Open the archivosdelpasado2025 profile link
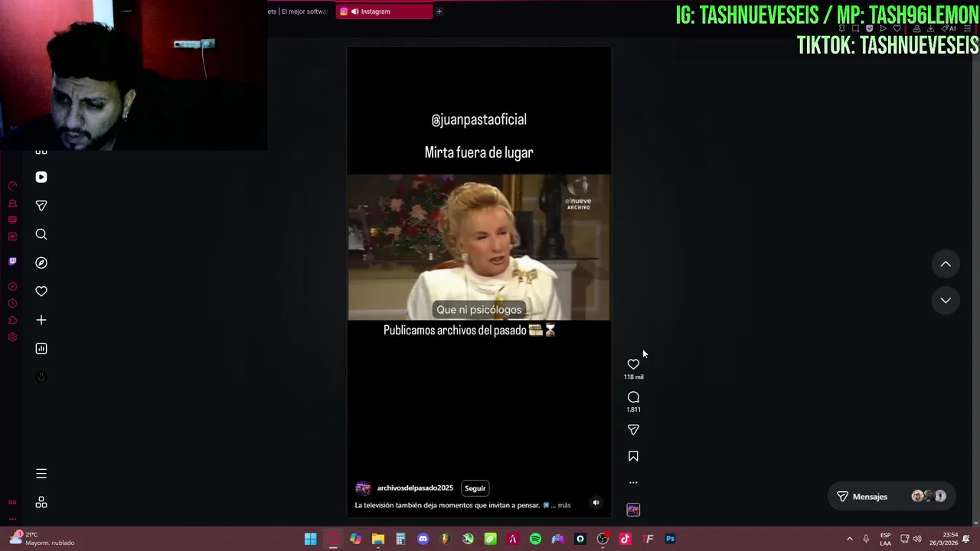The height and width of the screenshot is (551, 980). click(415, 488)
